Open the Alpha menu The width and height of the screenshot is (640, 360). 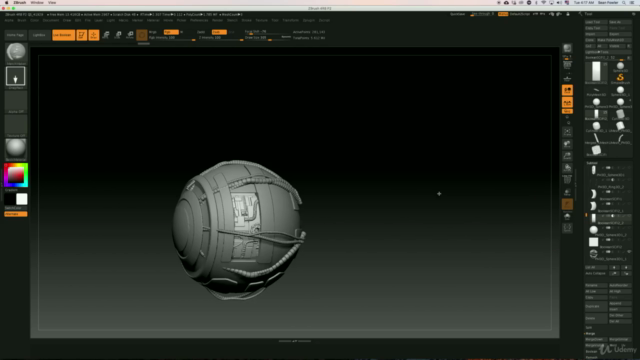click(9, 20)
